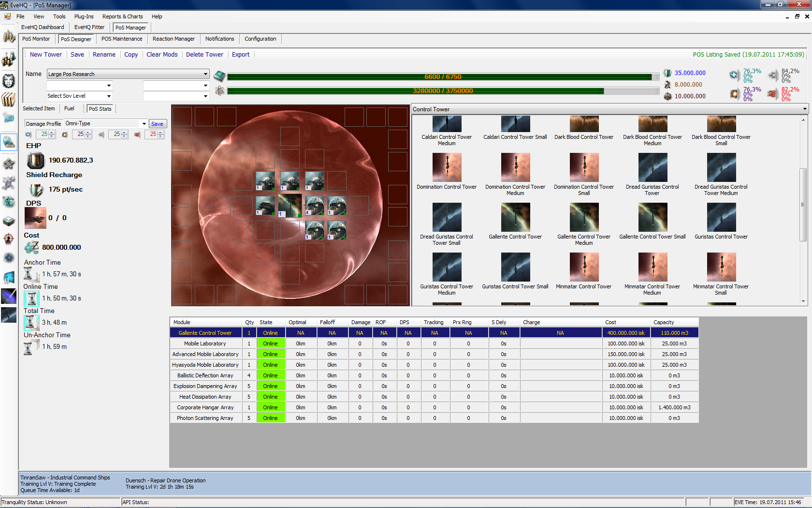
Task: Click the Delete Tower button
Action: coord(204,55)
